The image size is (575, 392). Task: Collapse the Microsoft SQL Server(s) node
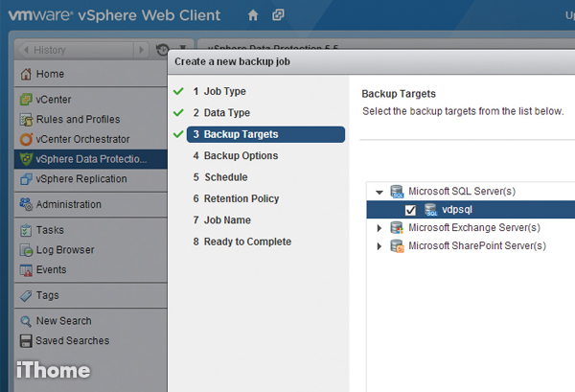click(379, 192)
